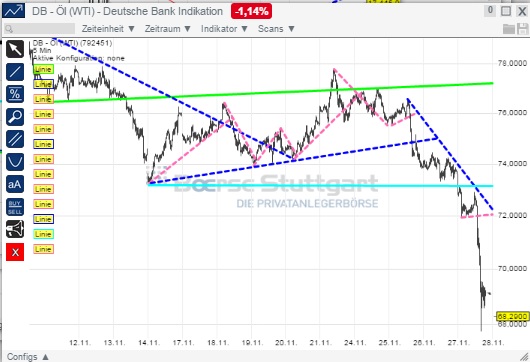
Task: Click the 18.11. date axis label
Action: pos(218,343)
